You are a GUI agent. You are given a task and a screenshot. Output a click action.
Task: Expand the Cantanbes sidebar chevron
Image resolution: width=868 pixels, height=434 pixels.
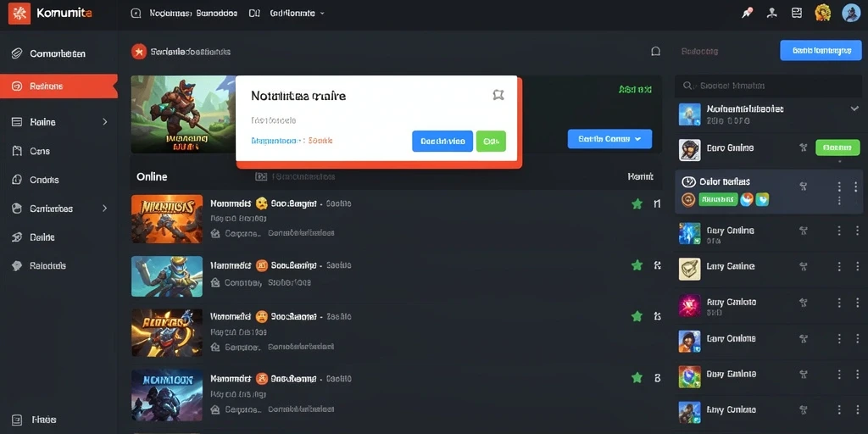(x=104, y=209)
